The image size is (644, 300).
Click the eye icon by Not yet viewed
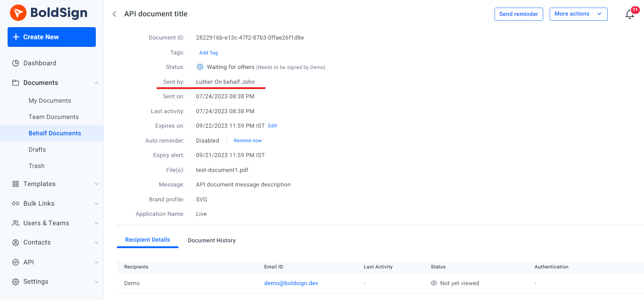click(434, 283)
